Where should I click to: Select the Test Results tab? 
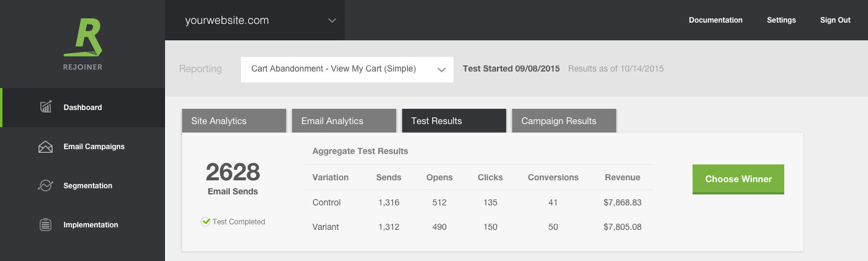[454, 121]
